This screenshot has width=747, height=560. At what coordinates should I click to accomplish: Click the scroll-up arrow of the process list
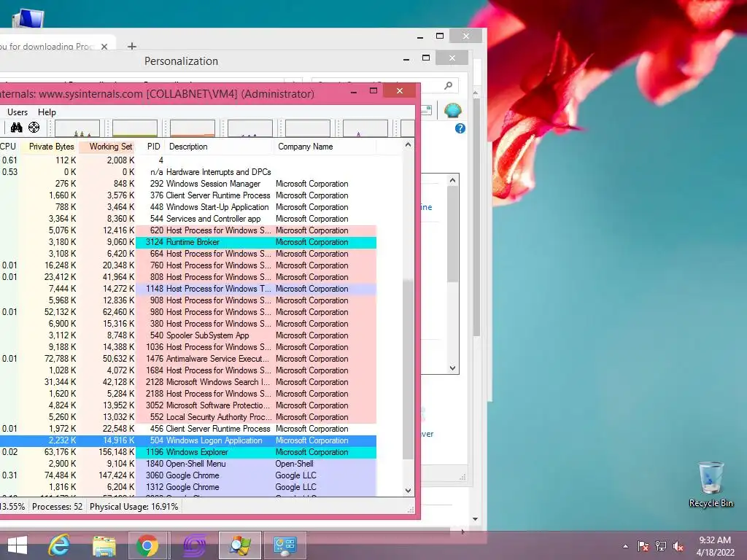(x=408, y=145)
